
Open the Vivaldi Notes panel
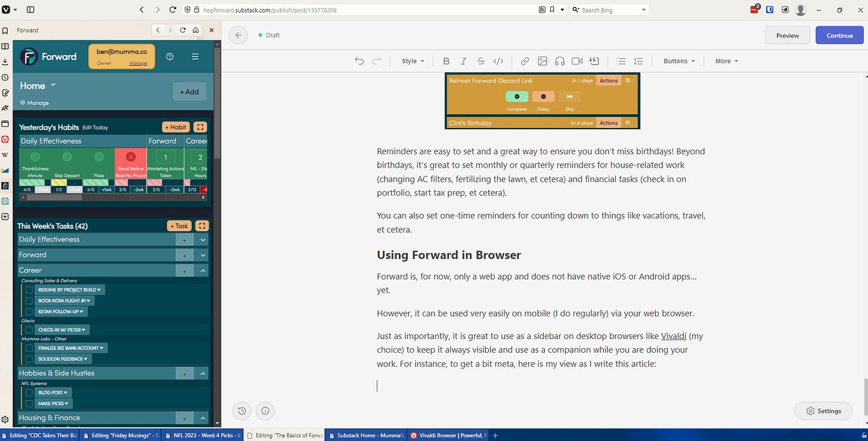point(5,93)
